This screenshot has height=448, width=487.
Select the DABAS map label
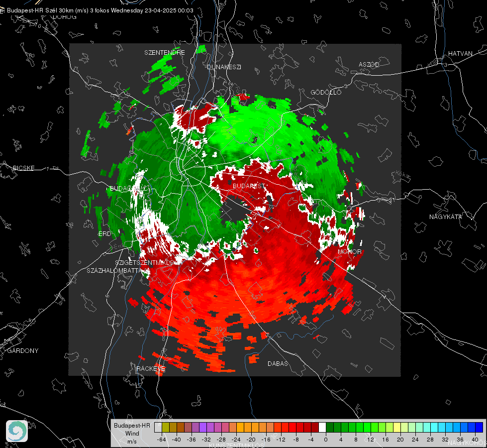[x=278, y=363]
